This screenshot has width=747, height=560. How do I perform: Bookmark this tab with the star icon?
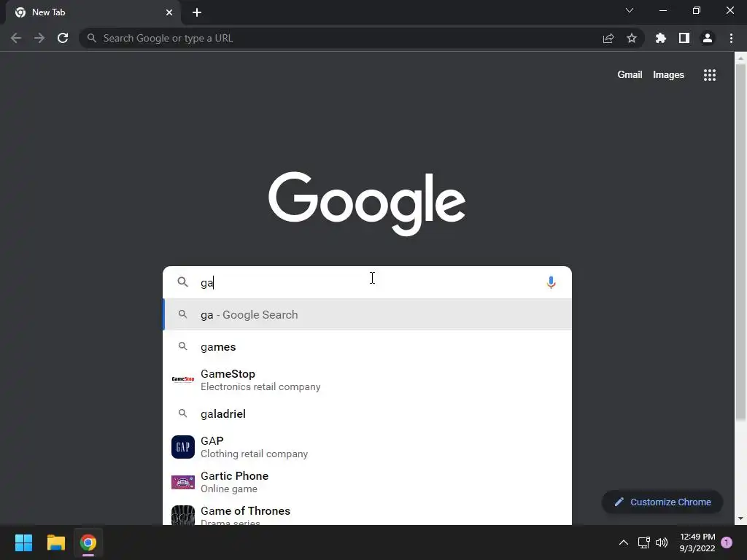tap(632, 38)
